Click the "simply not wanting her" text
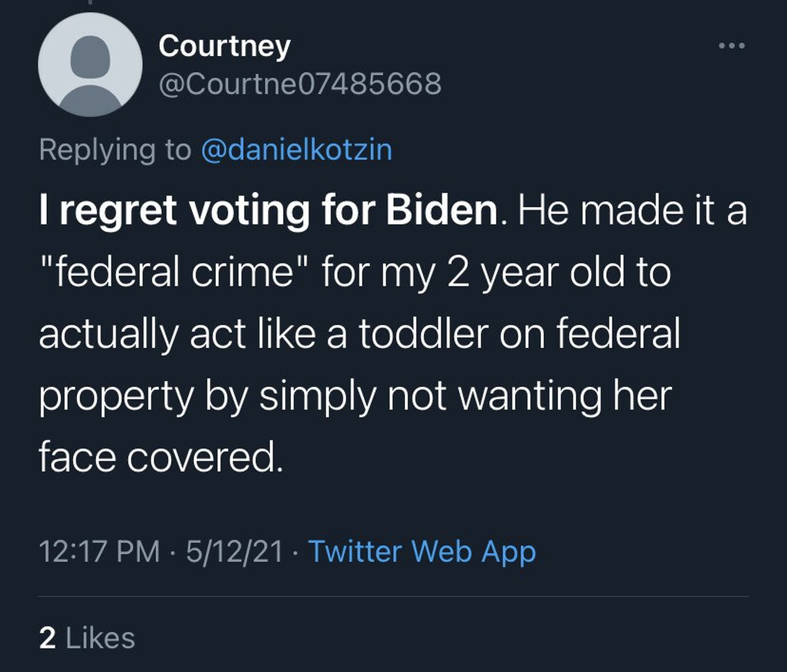Image resolution: width=787 pixels, height=672 pixels. tap(465, 396)
